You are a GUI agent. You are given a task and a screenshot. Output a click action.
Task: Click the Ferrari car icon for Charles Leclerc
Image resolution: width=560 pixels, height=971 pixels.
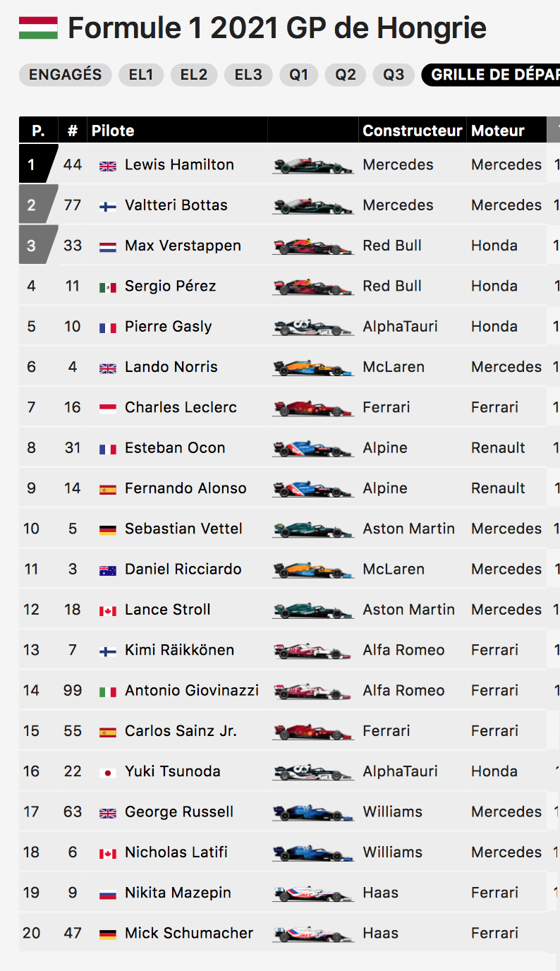point(312,408)
